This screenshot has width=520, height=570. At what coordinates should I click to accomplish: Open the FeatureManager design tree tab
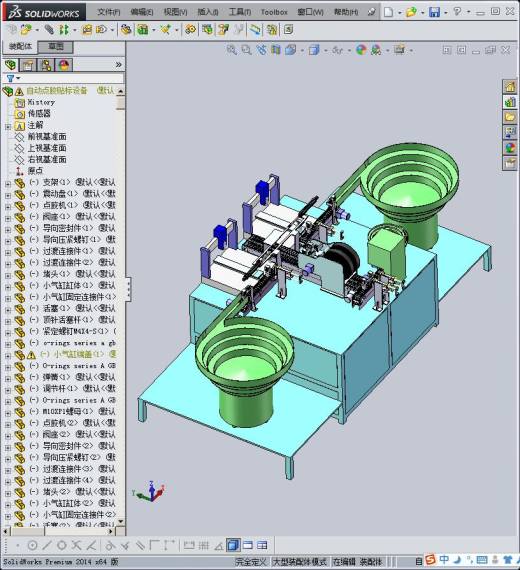pos(11,65)
